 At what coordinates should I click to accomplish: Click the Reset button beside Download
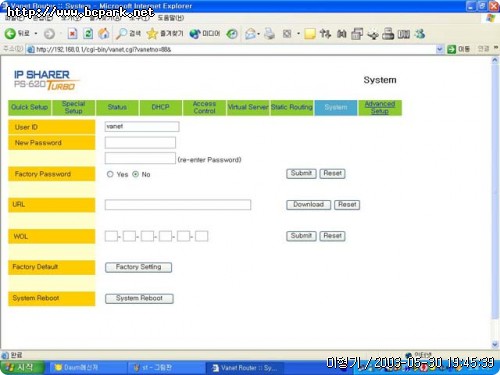tap(347, 205)
